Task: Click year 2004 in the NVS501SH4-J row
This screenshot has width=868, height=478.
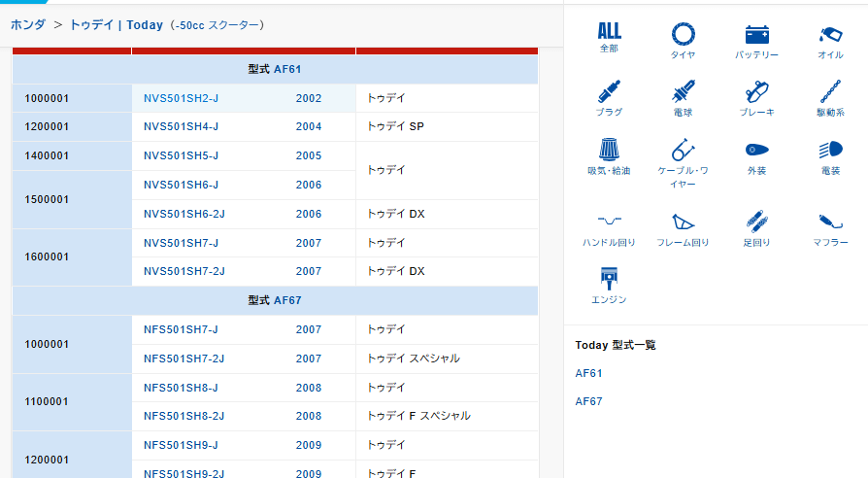Action: pos(309,126)
